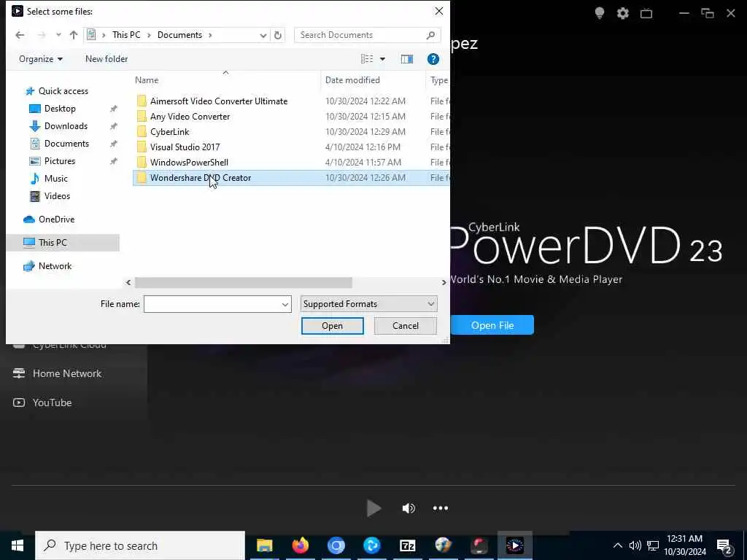Image resolution: width=747 pixels, height=560 pixels.
Task: Open File Explorer from taskbar
Action: pyautogui.click(x=264, y=545)
